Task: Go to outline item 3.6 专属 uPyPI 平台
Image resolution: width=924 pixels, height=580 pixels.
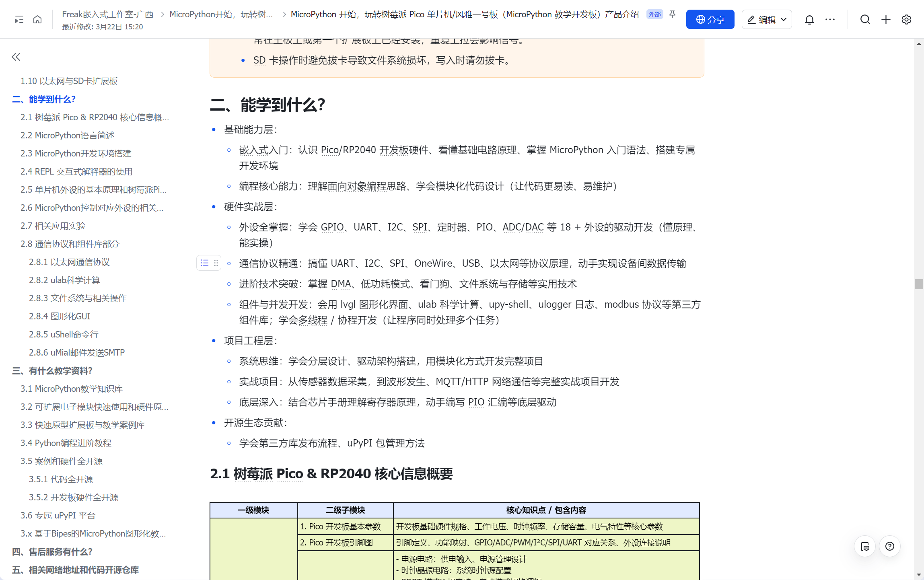Action: coord(58,515)
